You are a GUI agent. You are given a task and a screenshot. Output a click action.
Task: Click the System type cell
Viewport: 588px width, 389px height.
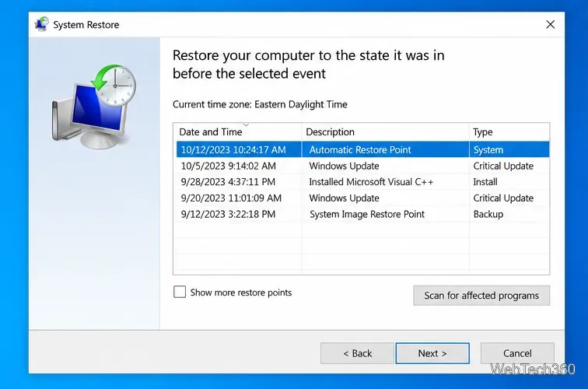[x=488, y=149]
